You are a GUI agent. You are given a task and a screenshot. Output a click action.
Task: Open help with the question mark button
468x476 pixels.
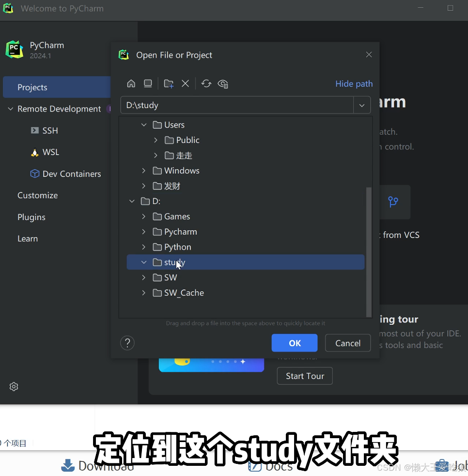pos(127,343)
